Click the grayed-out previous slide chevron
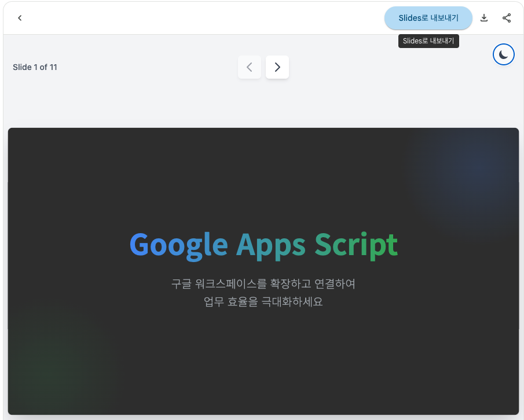Image resolution: width=524 pixels, height=420 pixels. click(x=249, y=67)
